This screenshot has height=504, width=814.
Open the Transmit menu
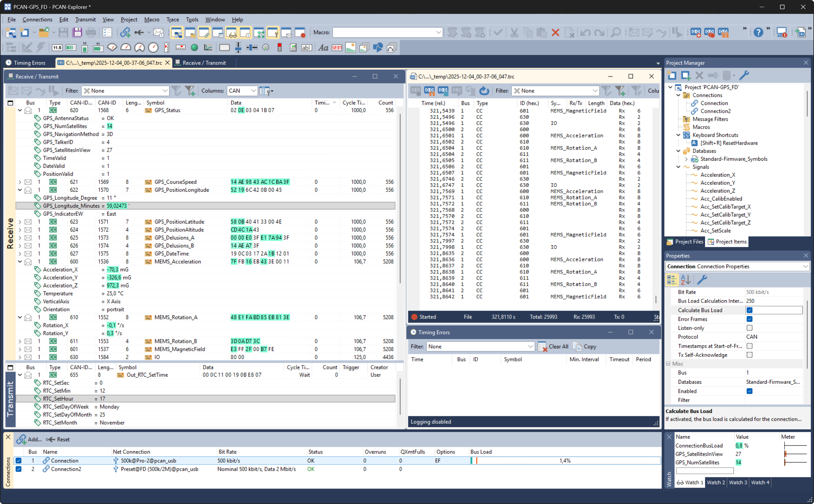click(85, 19)
